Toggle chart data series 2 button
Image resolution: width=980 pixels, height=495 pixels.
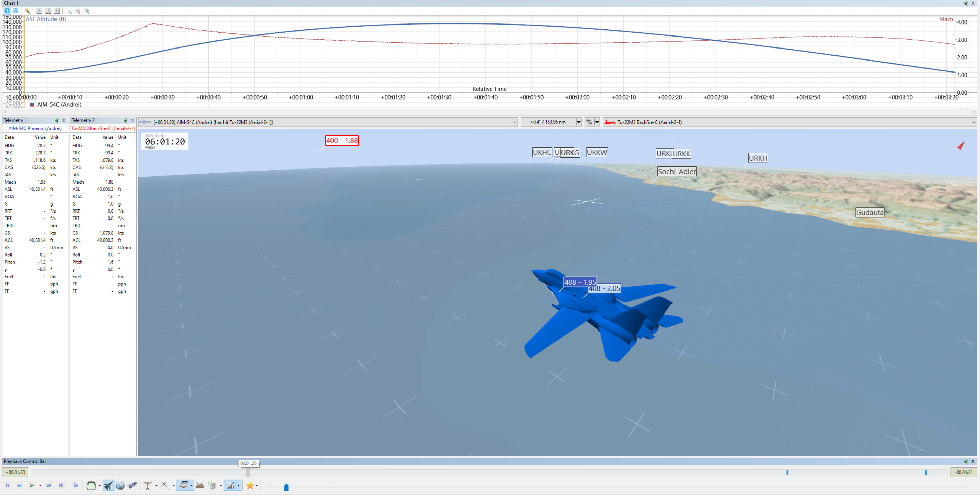point(16,11)
